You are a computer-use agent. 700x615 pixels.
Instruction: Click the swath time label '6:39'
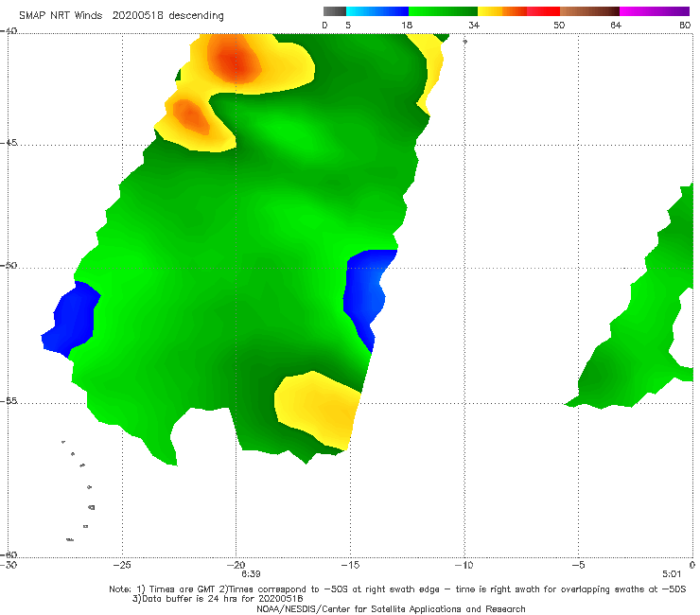(251, 574)
